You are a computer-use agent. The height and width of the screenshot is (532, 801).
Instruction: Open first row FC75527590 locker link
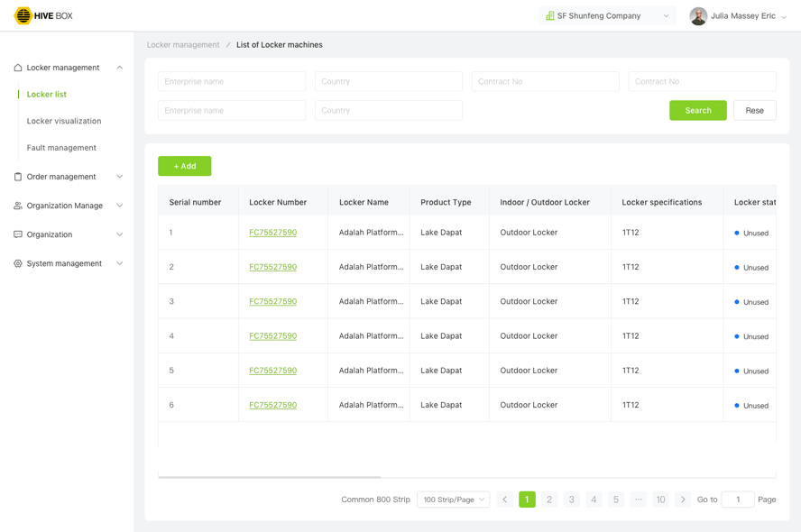272,233
